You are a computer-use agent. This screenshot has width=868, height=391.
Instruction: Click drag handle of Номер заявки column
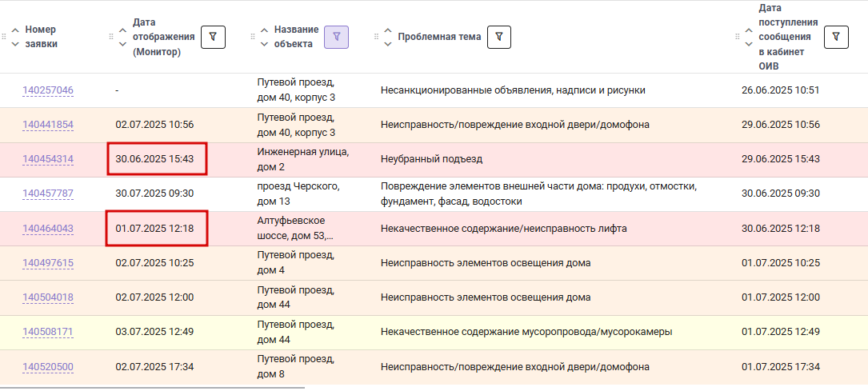click(5, 37)
